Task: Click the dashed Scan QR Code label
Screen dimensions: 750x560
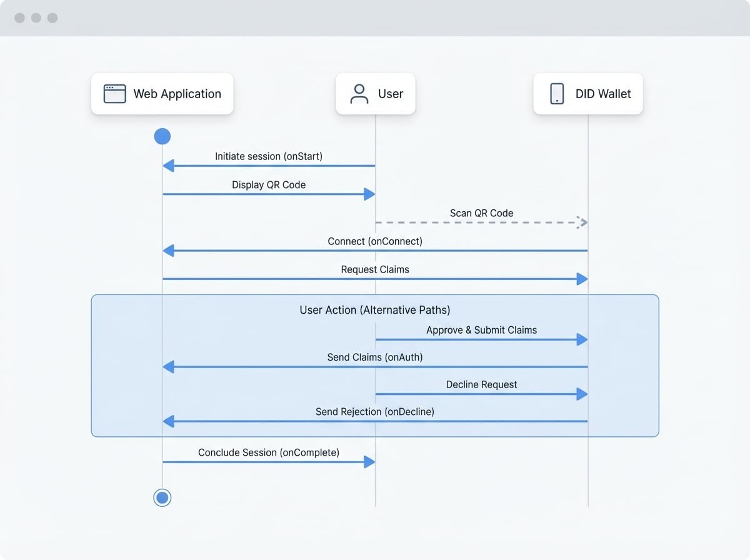Action: pyautogui.click(x=481, y=213)
